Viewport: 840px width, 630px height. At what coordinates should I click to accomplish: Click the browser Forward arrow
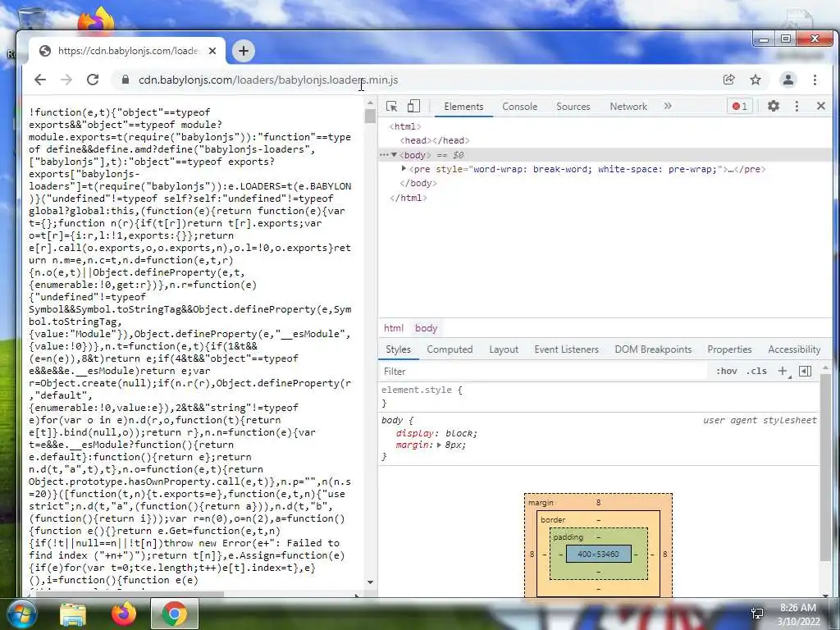pyautogui.click(x=66, y=80)
